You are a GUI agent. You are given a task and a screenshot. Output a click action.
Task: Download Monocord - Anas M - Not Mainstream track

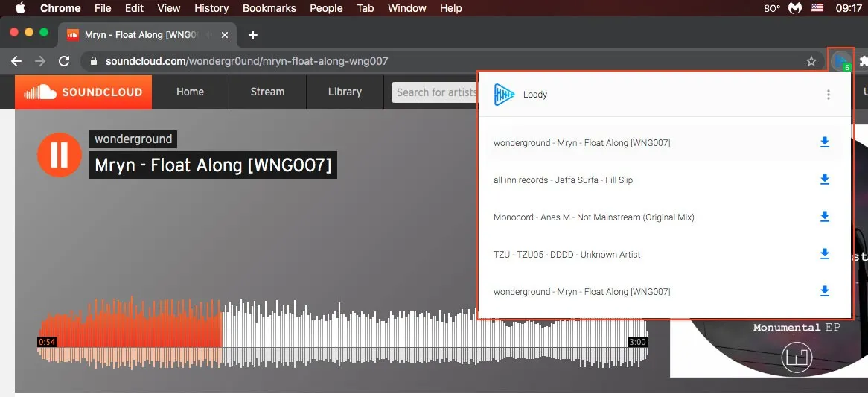(x=824, y=217)
